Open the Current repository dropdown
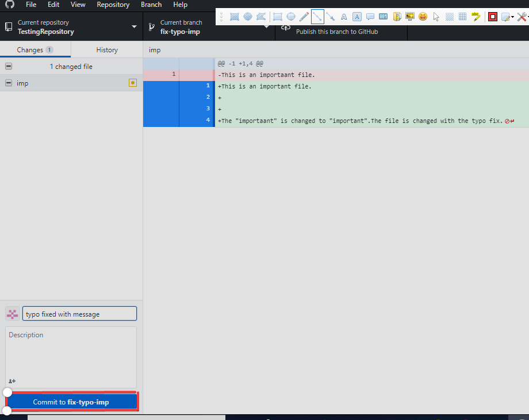529x420 pixels. point(71,26)
